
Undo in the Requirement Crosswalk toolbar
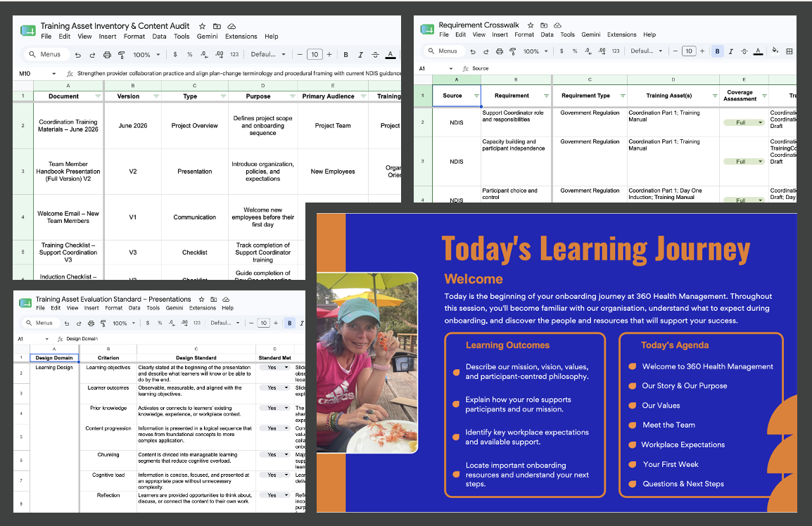pyautogui.click(x=473, y=51)
